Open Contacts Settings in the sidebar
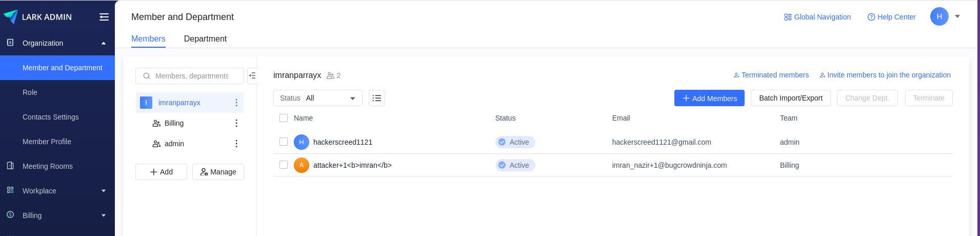This screenshot has height=236, width=980. click(51, 117)
